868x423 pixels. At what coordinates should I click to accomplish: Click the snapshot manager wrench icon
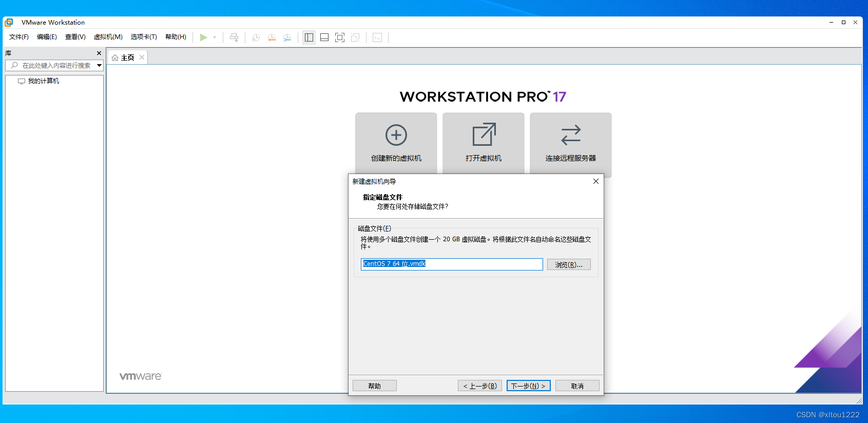click(x=287, y=37)
